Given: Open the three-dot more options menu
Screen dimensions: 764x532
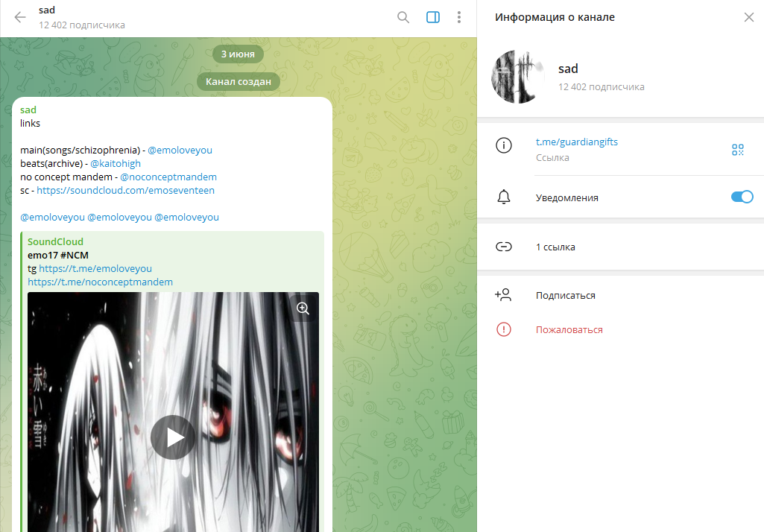Looking at the screenshot, I should [459, 18].
